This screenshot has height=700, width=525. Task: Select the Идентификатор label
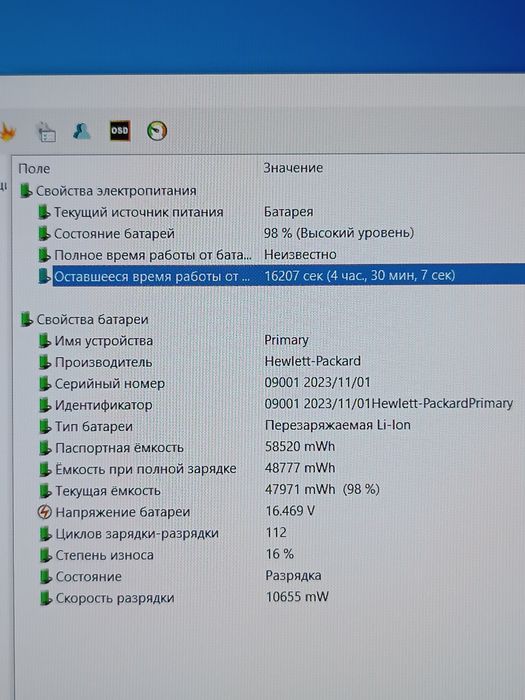104,405
